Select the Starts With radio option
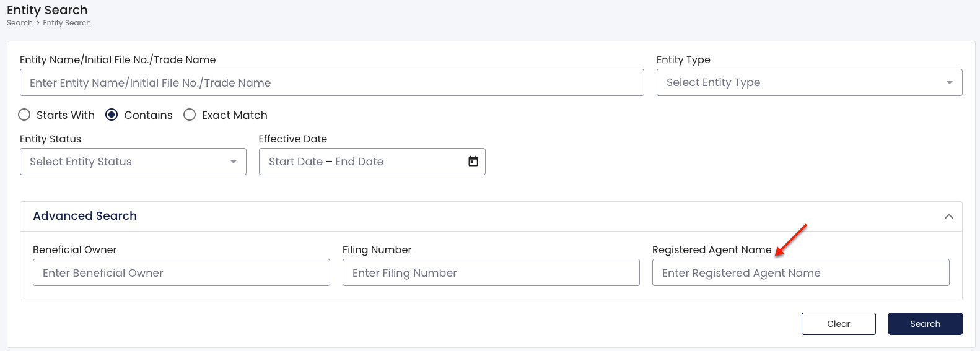The width and height of the screenshot is (980, 351). coord(24,115)
